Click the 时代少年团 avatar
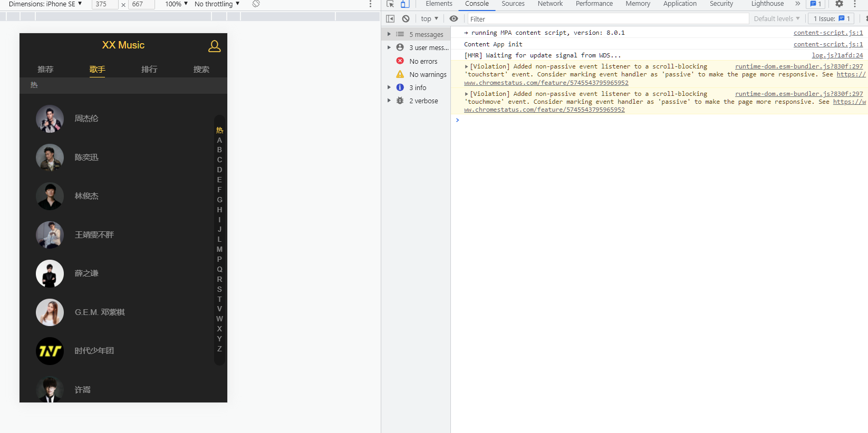 [50, 351]
